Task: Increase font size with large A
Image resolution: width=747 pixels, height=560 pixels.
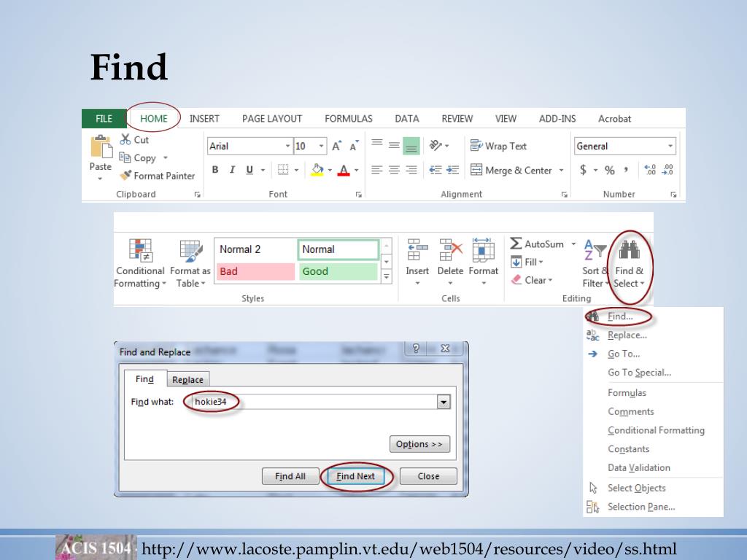Action: click(x=336, y=146)
